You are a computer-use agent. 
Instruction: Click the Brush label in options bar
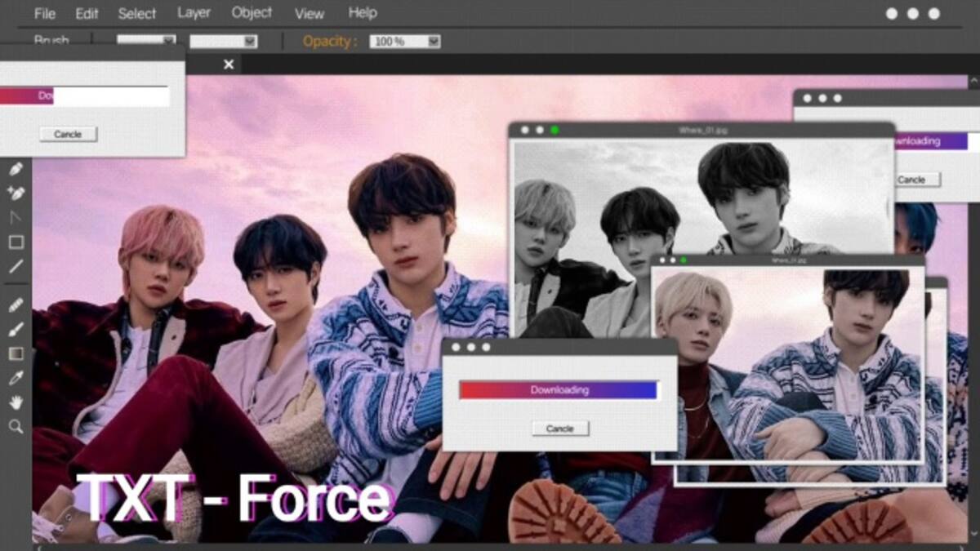click(51, 40)
